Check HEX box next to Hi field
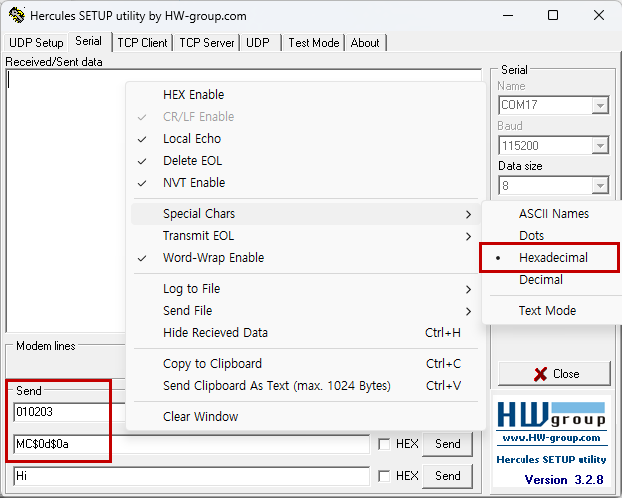The image size is (622, 498). point(384,476)
